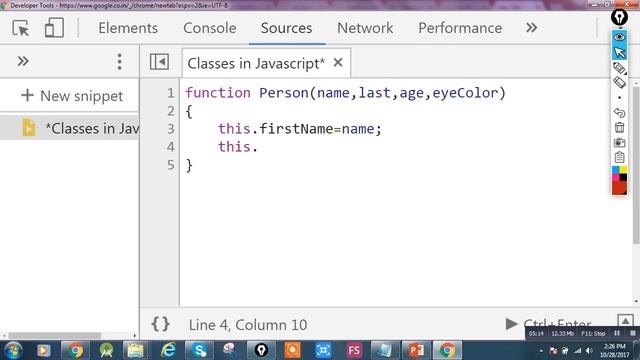Open the pen nib app in the taskbar
Screen dimensions: 640x360
pyautogui.click(x=261, y=350)
